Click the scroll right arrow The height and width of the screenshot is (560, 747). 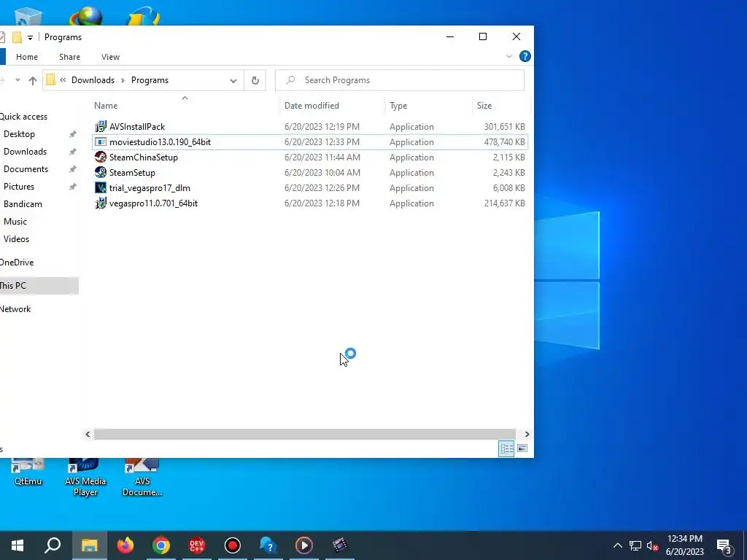[x=527, y=435]
